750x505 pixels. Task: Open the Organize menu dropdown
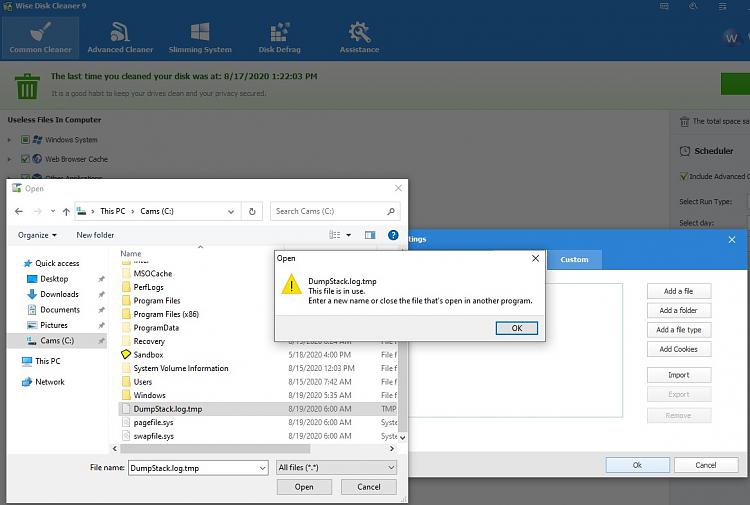coord(37,235)
